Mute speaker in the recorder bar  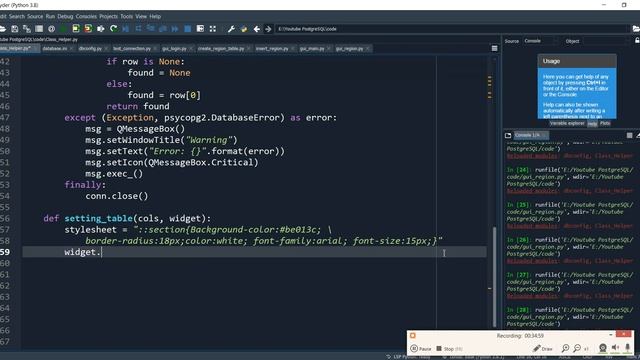click(616, 348)
